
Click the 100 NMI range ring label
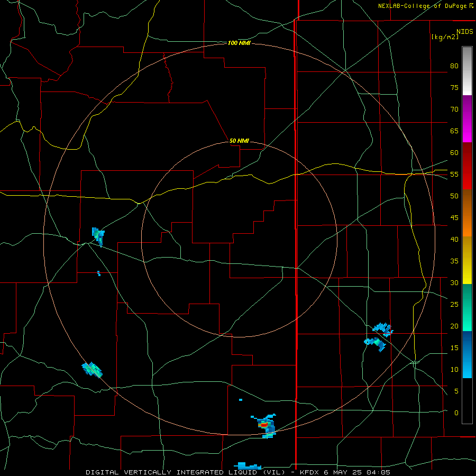pos(239,43)
